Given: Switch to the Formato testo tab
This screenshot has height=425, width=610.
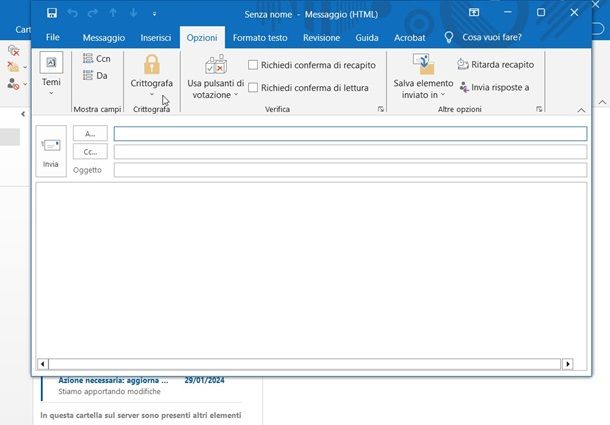Looking at the screenshot, I should coord(260,38).
